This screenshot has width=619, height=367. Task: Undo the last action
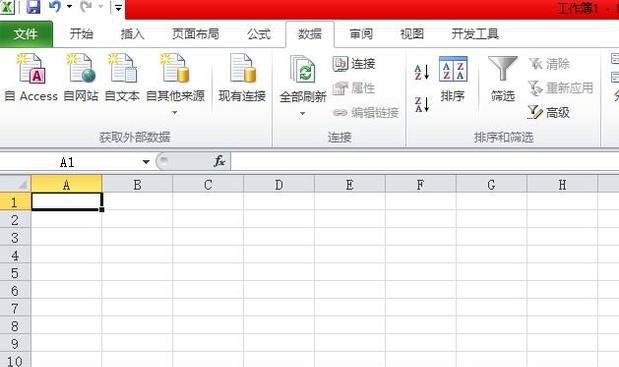point(55,6)
